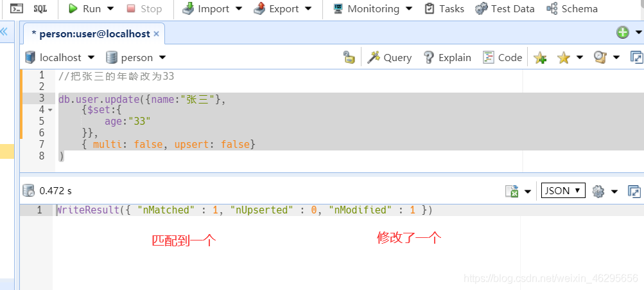Screen dimensions: 644x290
Task: Click result line number 1
Action: coord(39,210)
